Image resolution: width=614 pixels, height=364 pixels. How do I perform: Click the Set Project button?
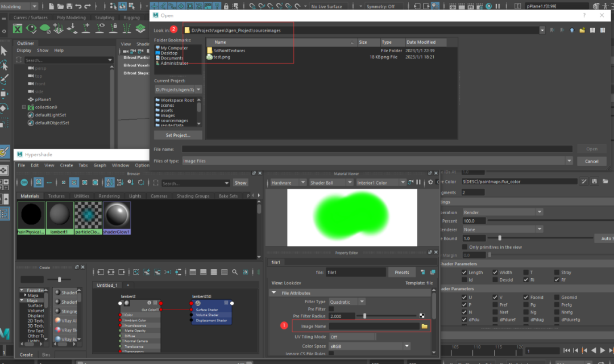178,135
